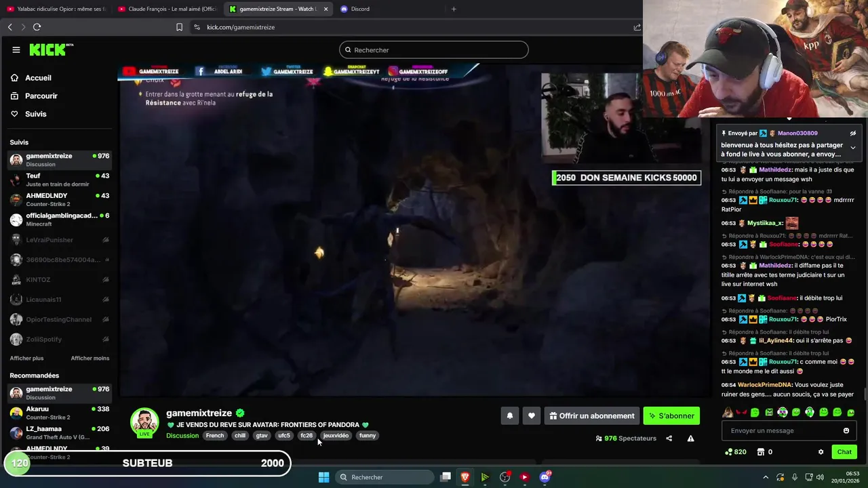Image resolution: width=868 pixels, height=488 pixels.
Task: Click the Manon030809 pinned sender name
Action: [797, 134]
